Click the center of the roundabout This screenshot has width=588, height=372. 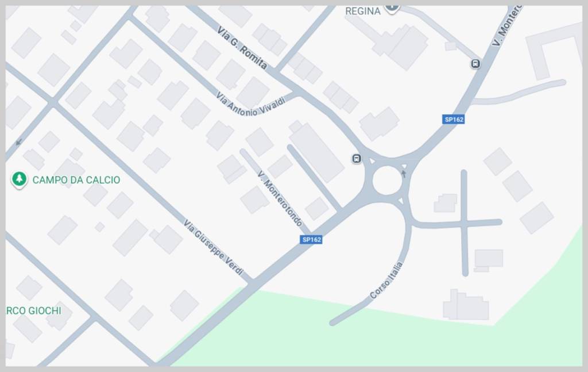pyautogui.click(x=388, y=181)
